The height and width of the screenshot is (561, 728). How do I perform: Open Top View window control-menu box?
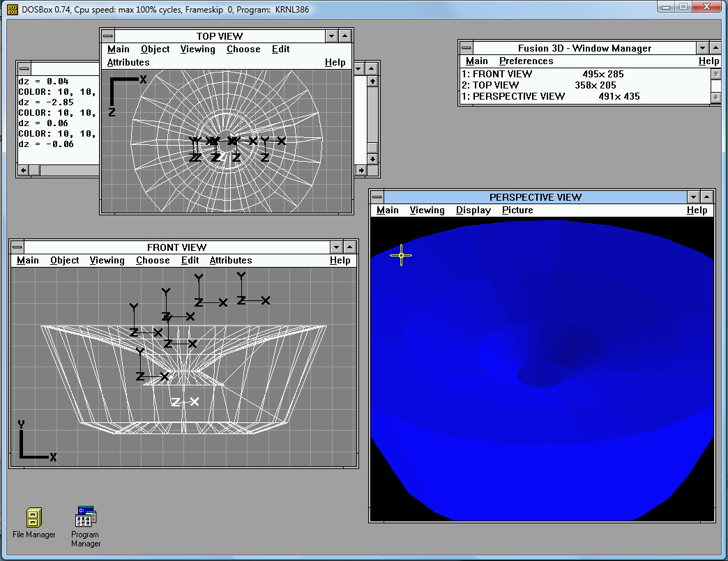(x=108, y=36)
